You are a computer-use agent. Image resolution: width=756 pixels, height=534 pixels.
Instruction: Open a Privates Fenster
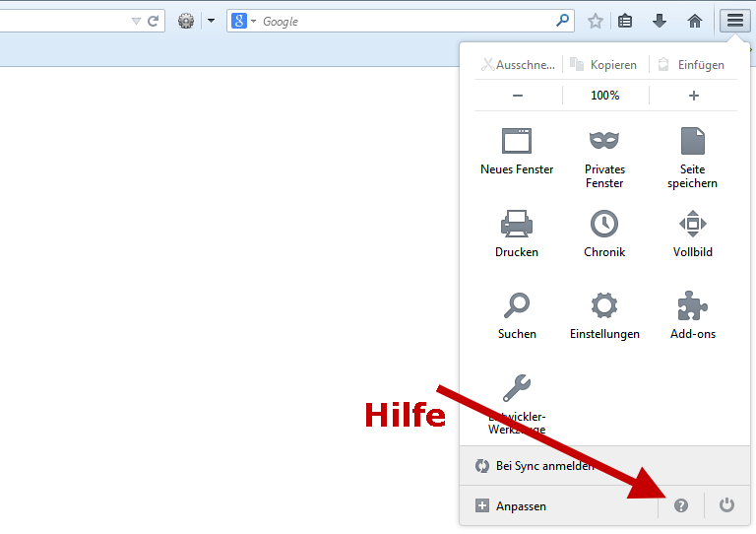point(604,159)
